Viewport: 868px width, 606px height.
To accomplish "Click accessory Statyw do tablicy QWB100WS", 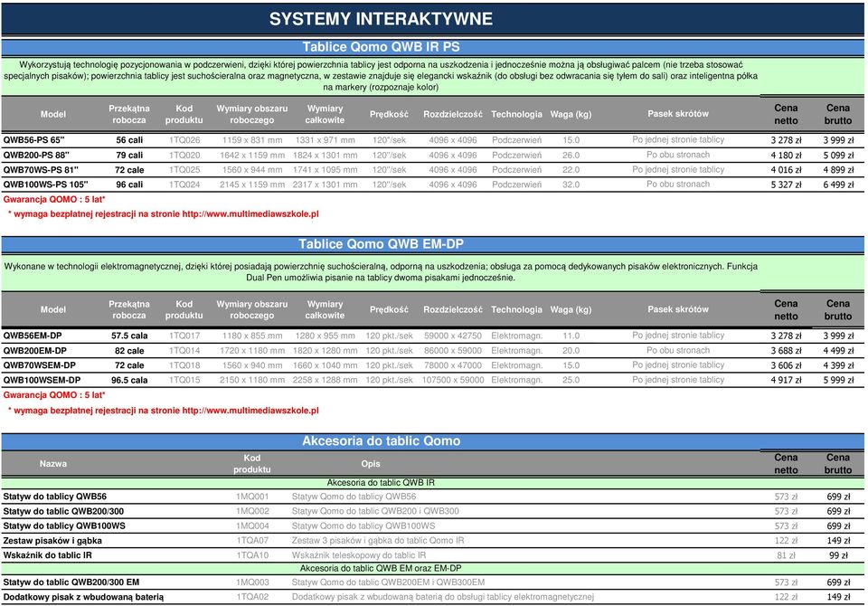I will (64, 526).
